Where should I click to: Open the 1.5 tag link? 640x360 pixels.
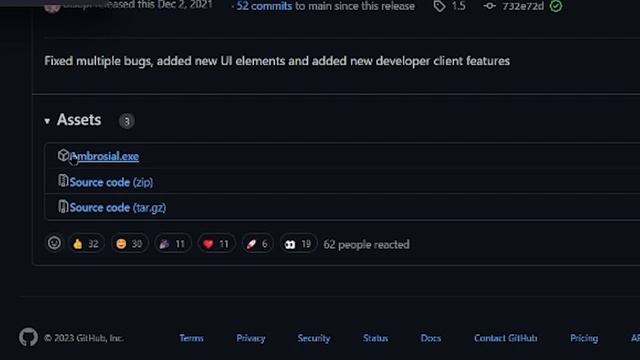click(458, 6)
